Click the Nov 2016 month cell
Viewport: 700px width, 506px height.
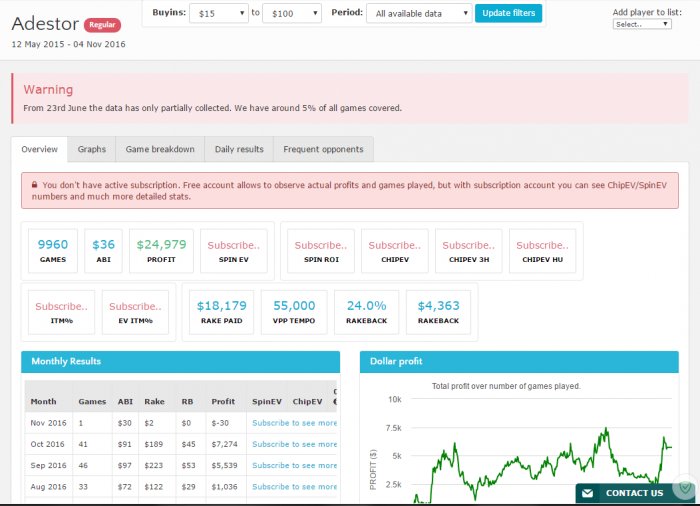coord(48,422)
